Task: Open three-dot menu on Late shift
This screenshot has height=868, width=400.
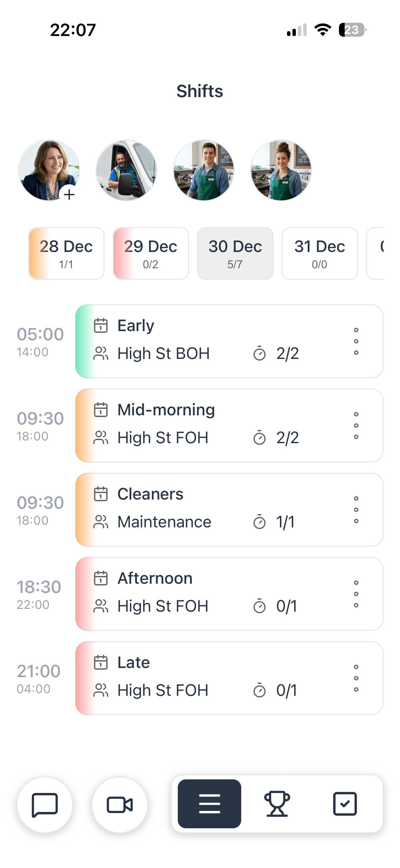Action: pyautogui.click(x=356, y=678)
